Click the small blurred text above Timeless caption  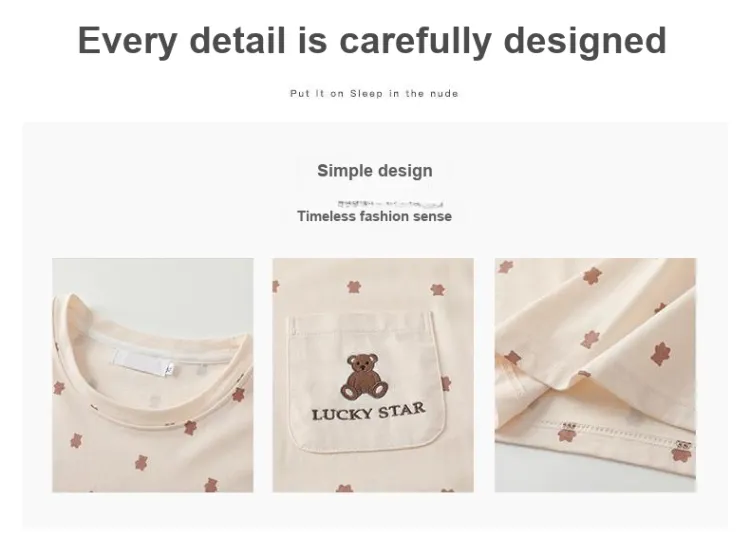tap(390, 204)
